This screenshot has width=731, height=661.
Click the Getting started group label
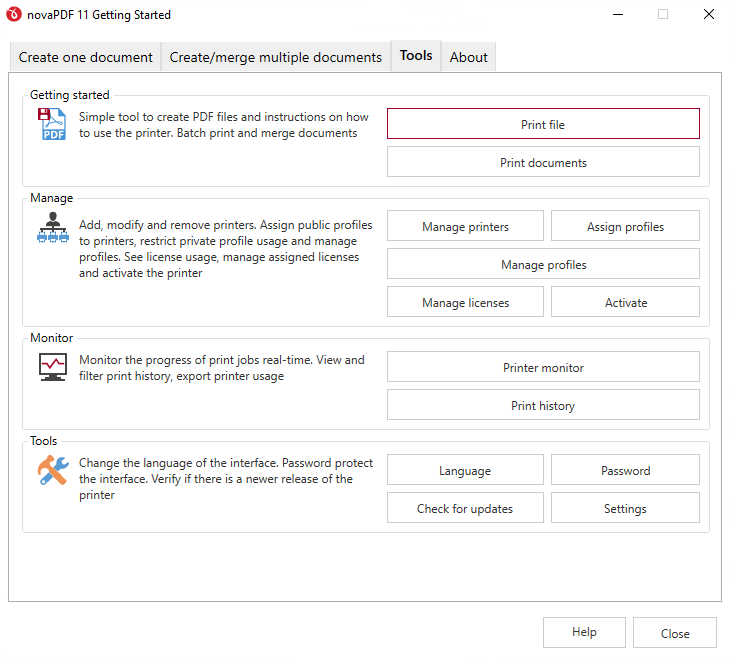click(69, 95)
